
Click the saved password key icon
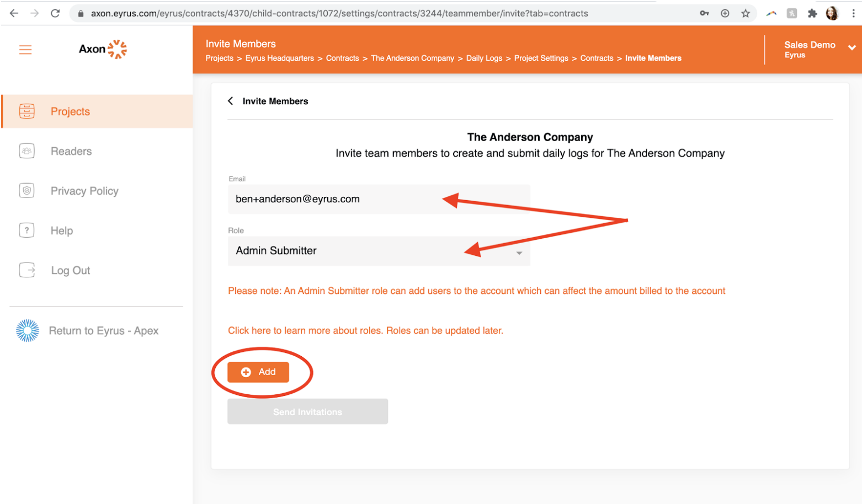click(x=704, y=13)
